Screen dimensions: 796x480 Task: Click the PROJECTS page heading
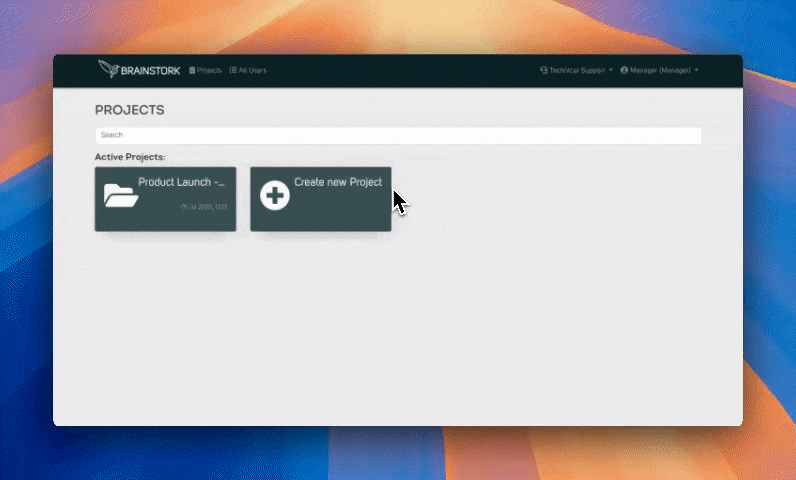[x=129, y=110]
